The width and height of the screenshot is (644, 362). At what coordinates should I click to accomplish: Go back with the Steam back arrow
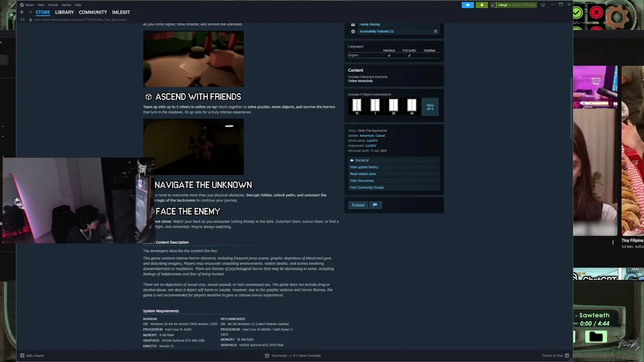[22, 12]
